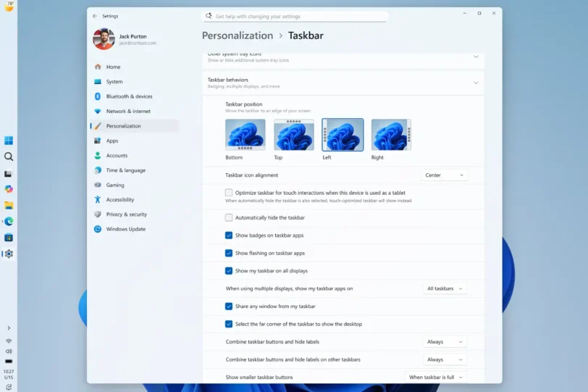Click the Bluetooth & devices icon
This screenshot has height=392, width=588.
(x=98, y=96)
